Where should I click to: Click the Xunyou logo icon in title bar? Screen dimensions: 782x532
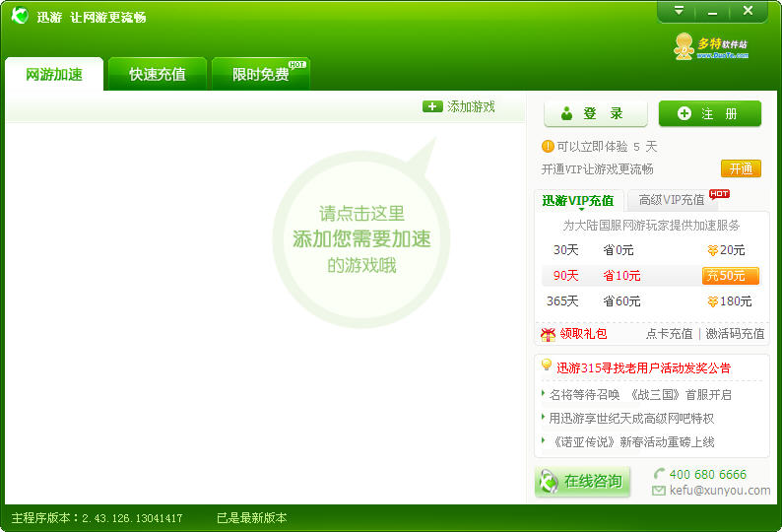point(20,16)
